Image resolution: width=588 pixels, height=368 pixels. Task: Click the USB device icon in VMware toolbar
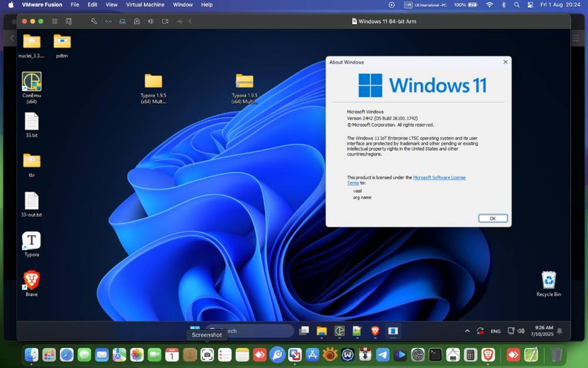click(x=179, y=21)
